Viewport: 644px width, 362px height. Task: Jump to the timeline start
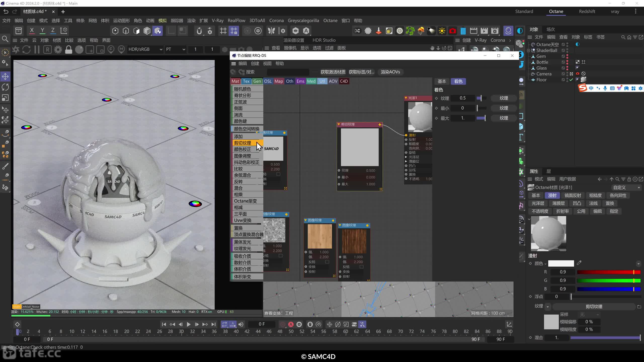click(164, 324)
